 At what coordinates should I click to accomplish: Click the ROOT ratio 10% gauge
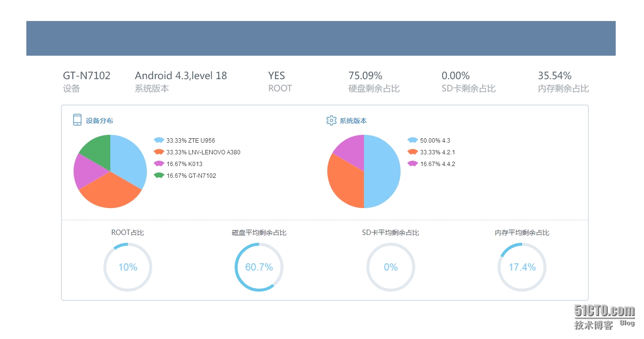coord(128,267)
